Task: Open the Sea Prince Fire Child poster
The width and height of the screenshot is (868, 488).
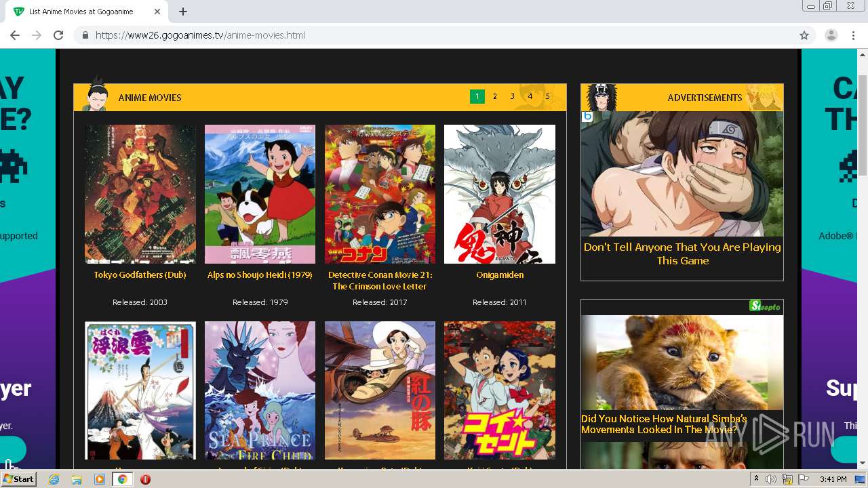Action: coord(260,390)
